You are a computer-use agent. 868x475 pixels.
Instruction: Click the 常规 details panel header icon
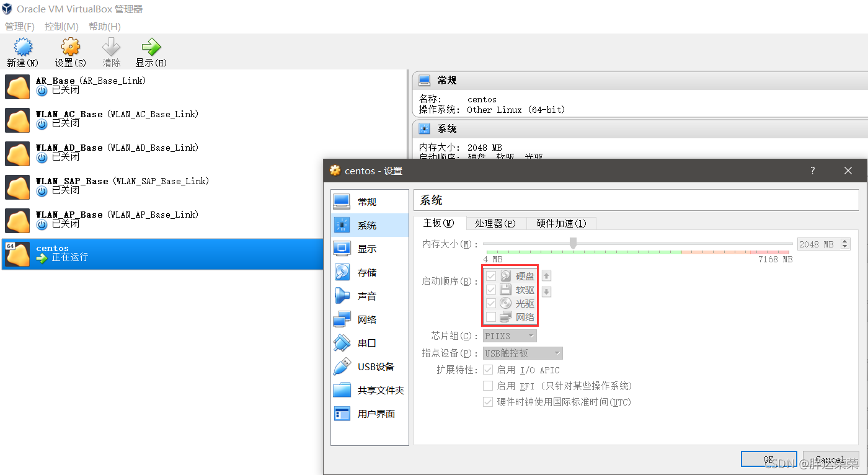tap(425, 80)
